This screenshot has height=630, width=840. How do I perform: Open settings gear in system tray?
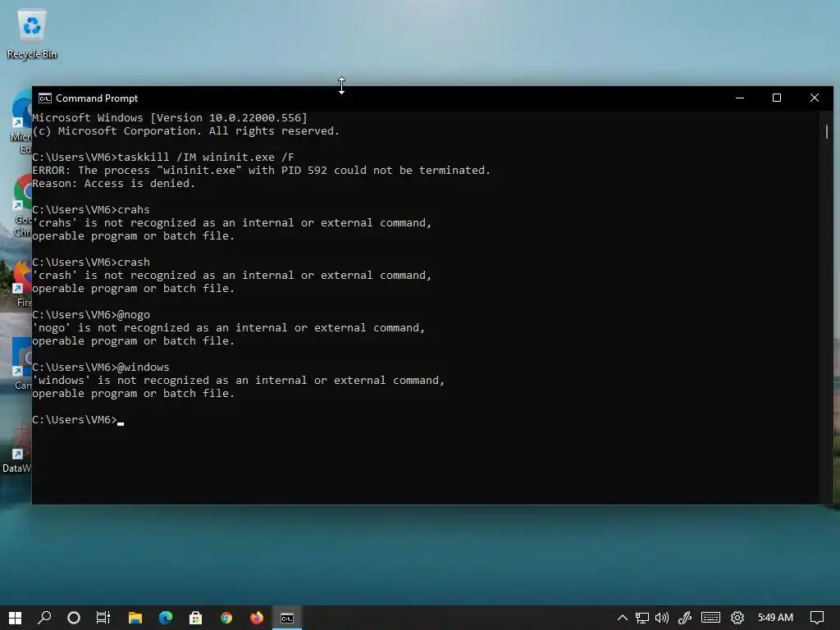[x=737, y=618]
